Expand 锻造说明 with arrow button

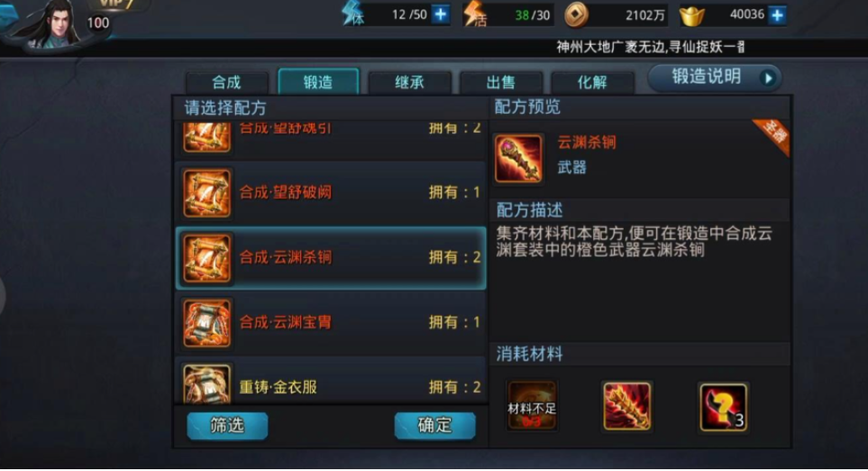(x=714, y=78)
